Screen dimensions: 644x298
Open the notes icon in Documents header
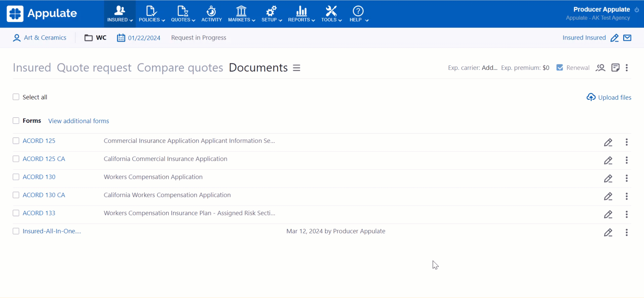615,68
